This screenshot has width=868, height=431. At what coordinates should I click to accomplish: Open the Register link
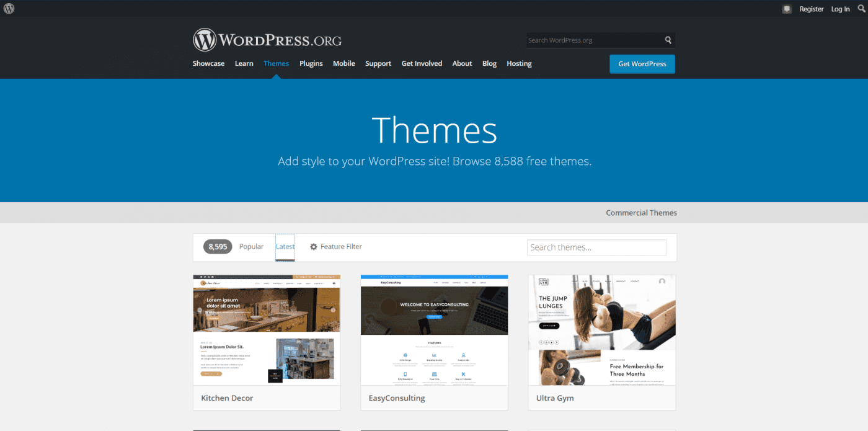(x=811, y=9)
